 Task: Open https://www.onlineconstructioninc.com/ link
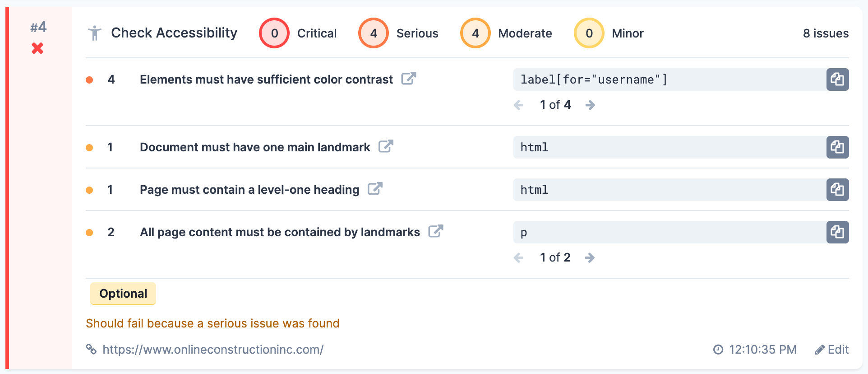coord(213,349)
